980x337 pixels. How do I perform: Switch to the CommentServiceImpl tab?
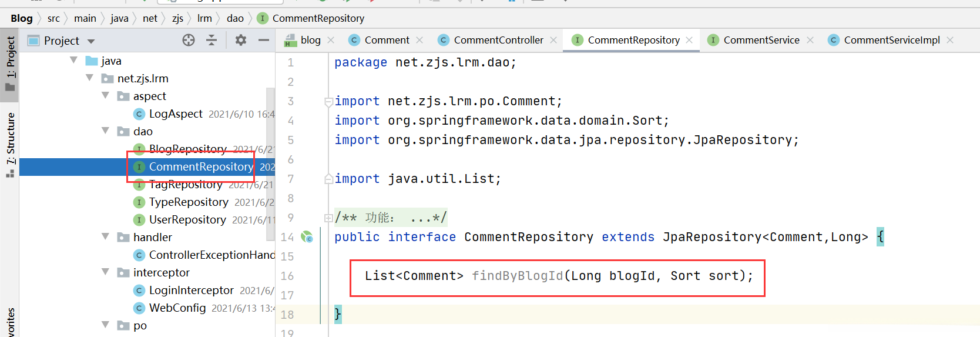pyautogui.click(x=891, y=40)
